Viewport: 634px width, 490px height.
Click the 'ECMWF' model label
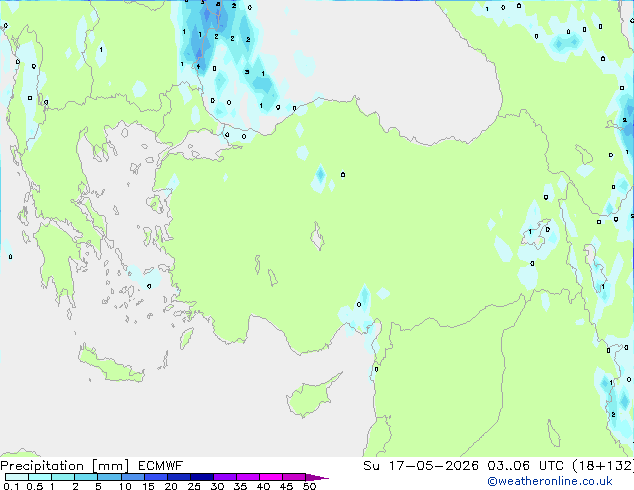161,466
